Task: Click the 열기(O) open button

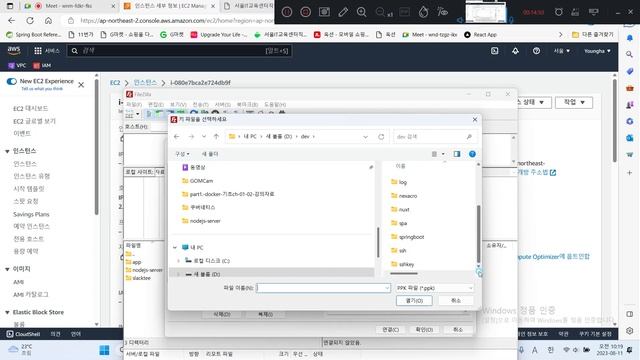Action: click(414, 300)
